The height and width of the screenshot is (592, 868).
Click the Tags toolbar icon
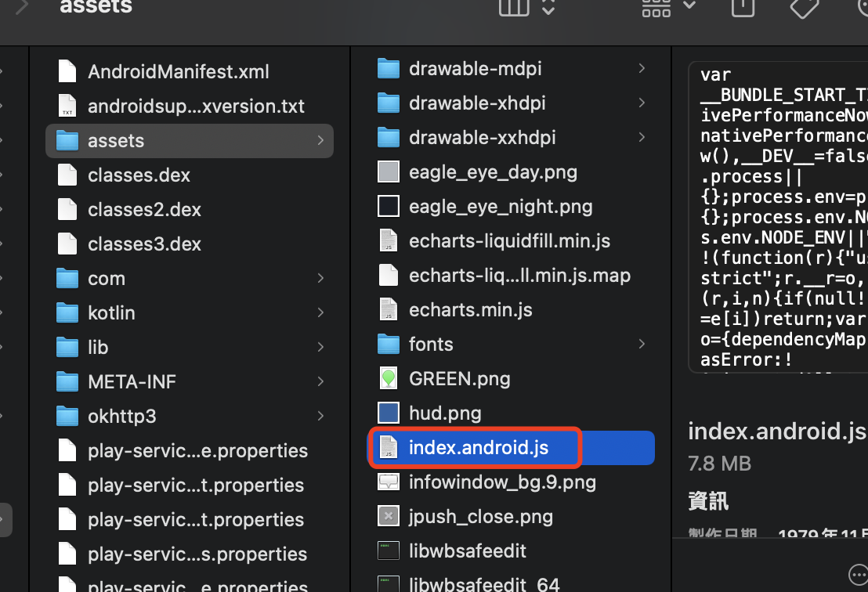click(x=804, y=8)
